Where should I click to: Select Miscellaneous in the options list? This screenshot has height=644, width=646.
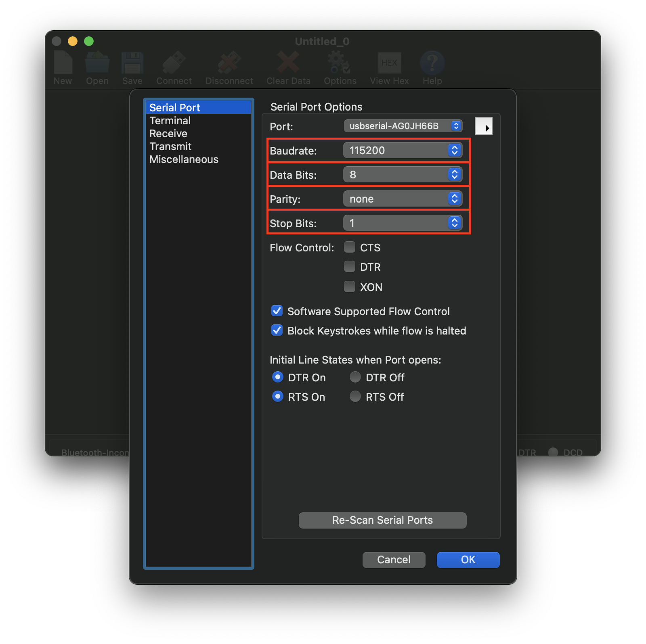(x=184, y=159)
